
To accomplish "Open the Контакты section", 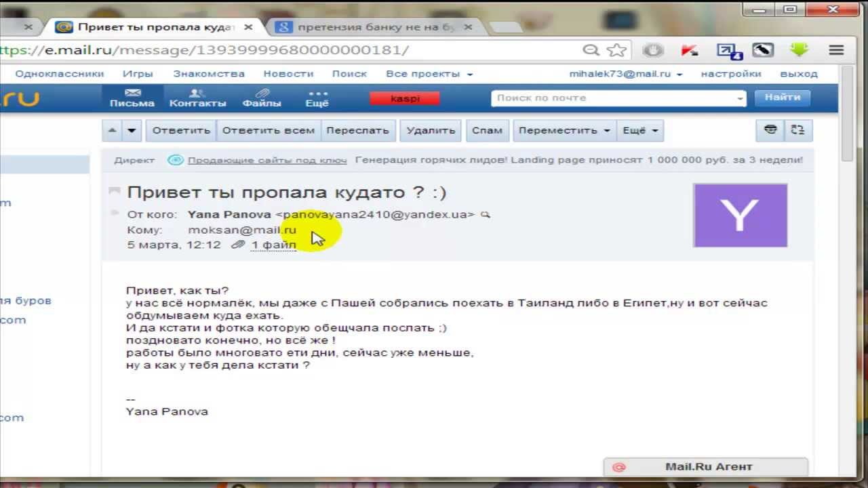I will tap(197, 98).
